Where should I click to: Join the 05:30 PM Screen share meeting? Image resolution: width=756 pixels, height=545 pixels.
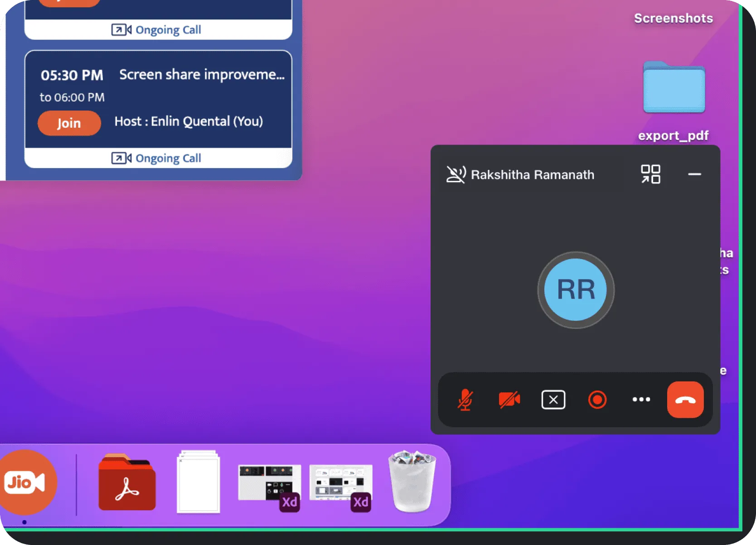(69, 123)
